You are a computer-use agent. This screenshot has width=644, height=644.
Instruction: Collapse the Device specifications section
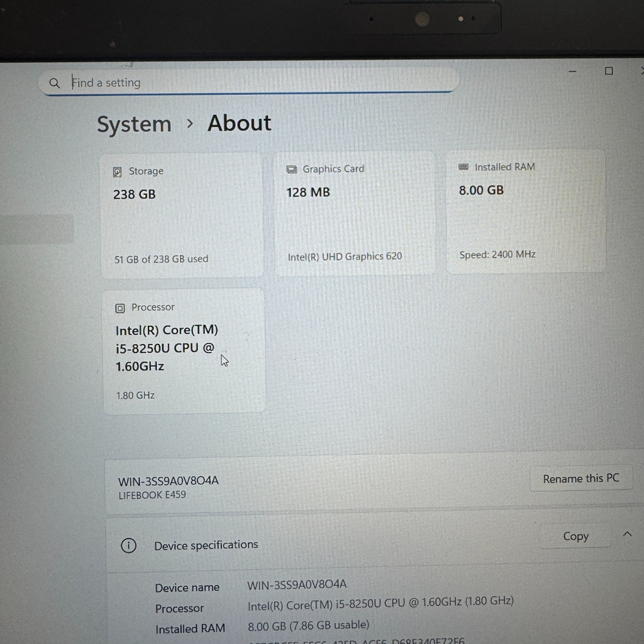click(x=627, y=535)
